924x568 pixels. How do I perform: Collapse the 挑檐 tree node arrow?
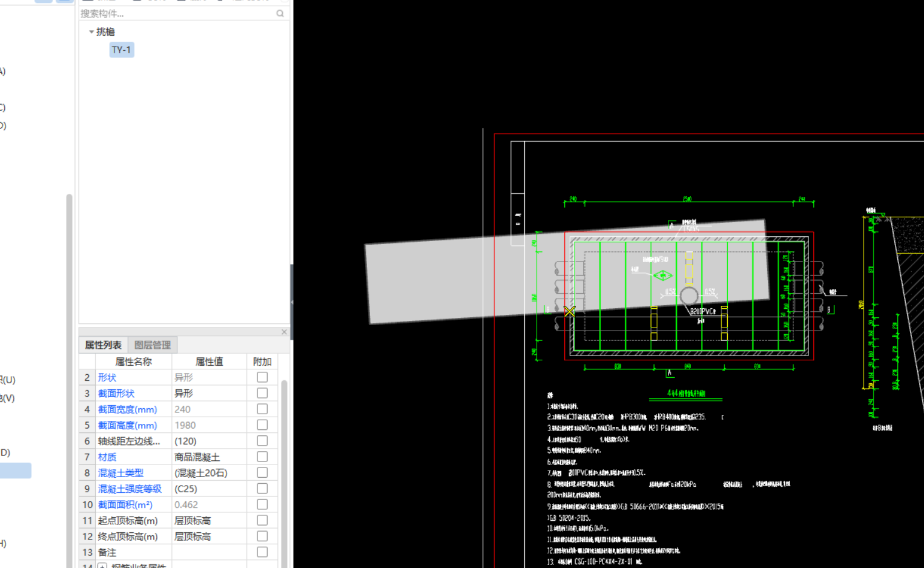(91, 31)
